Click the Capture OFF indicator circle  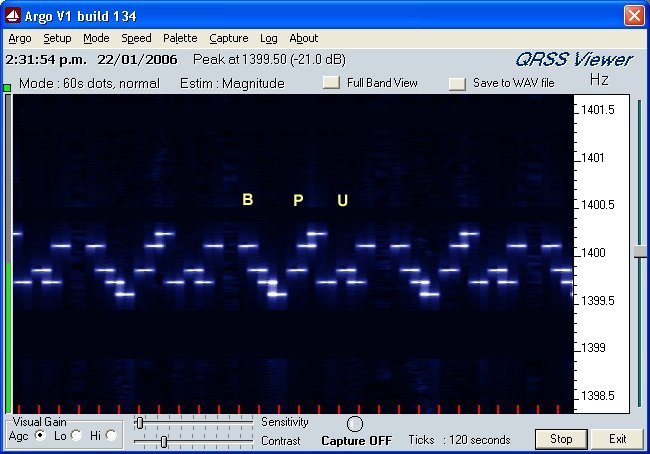(354, 424)
